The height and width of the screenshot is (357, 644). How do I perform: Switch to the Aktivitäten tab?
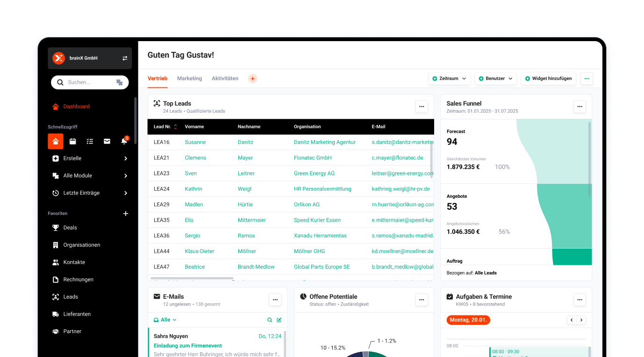[225, 79]
